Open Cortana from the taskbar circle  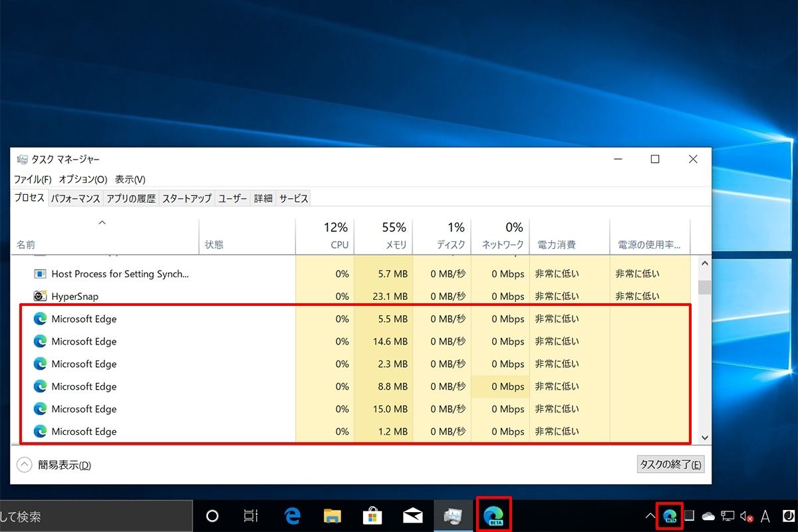[212, 516]
